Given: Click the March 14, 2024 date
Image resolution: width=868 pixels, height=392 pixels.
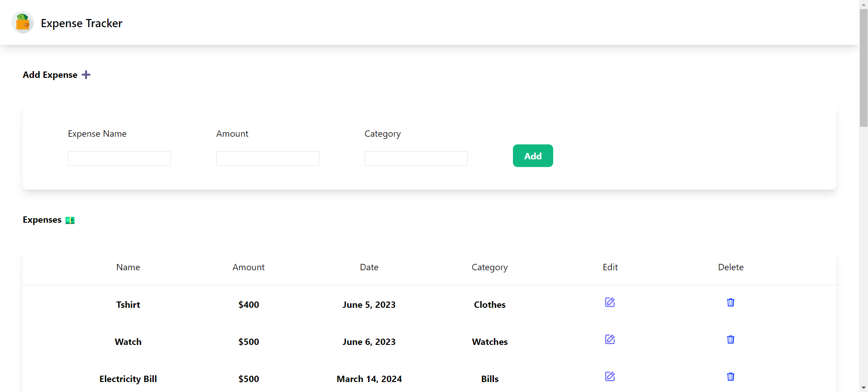Looking at the screenshot, I should click(x=369, y=379).
